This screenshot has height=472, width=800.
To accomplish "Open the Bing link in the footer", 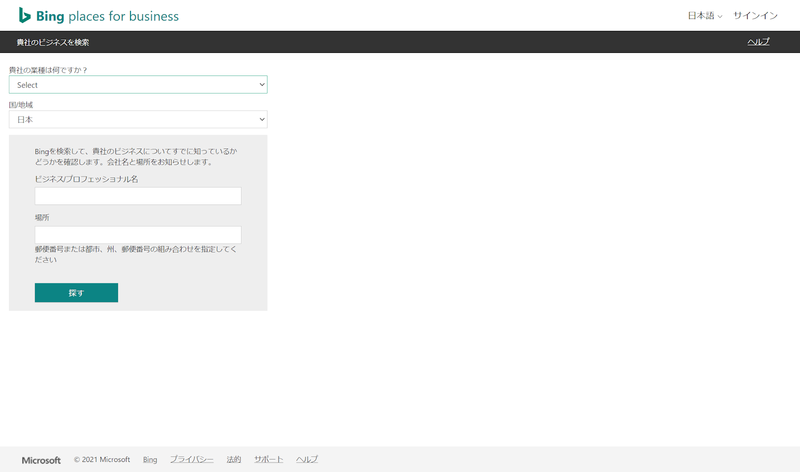I will (x=150, y=460).
